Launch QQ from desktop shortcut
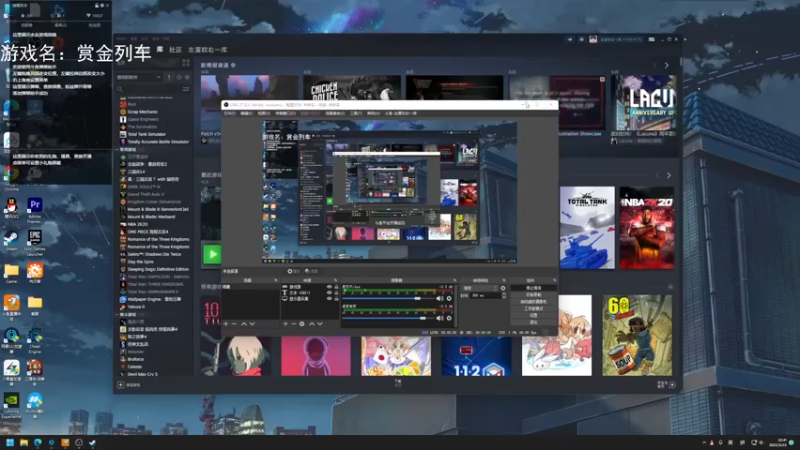The image size is (800, 450). pos(11,208)
